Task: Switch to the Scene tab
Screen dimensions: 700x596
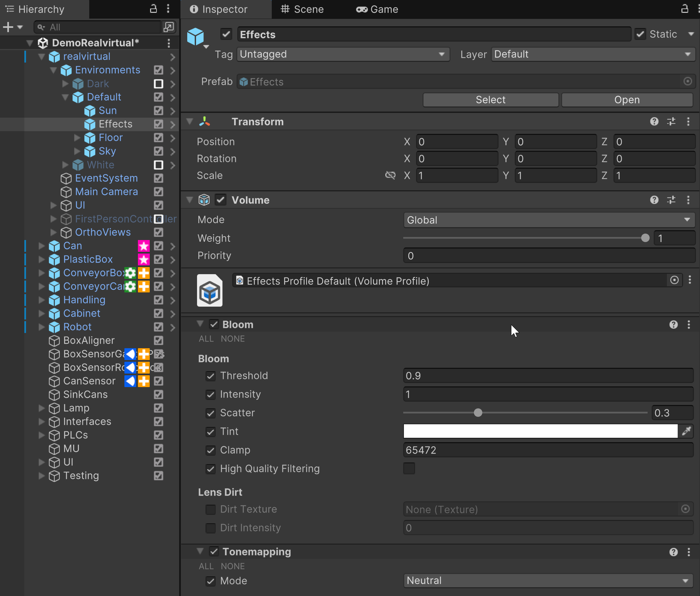Action: point(302,9)
